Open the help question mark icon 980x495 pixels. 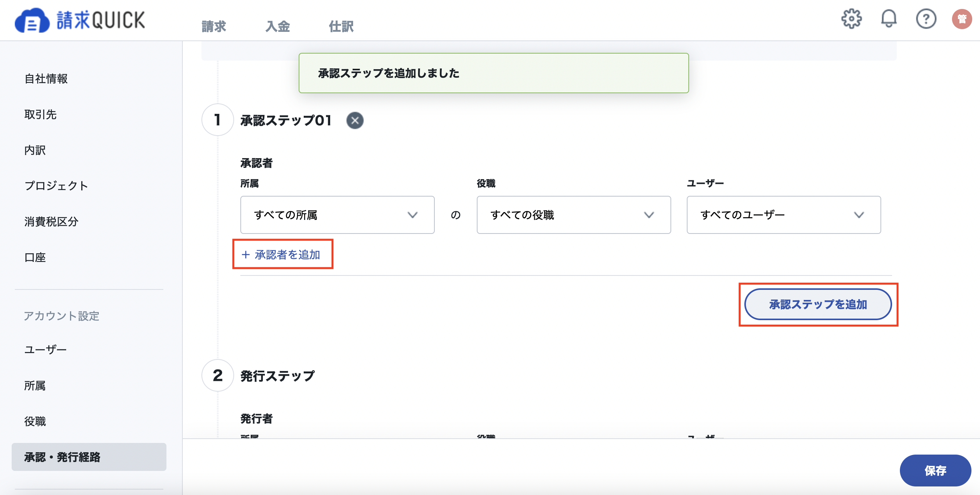coord(926,19)
